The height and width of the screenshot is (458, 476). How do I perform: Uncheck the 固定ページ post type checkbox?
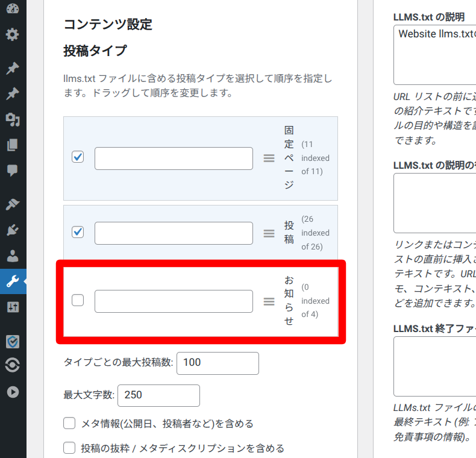coord(78,157)
